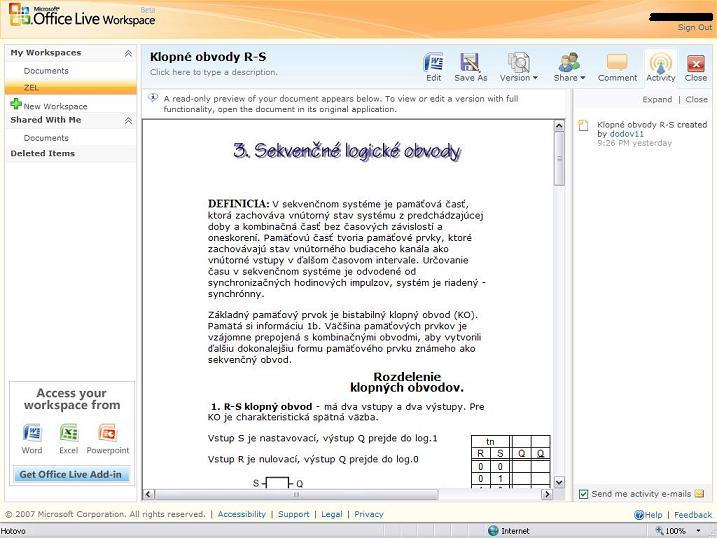Click the Sign Out link
This screenshot has height=538, width=717.
(694, 28)
